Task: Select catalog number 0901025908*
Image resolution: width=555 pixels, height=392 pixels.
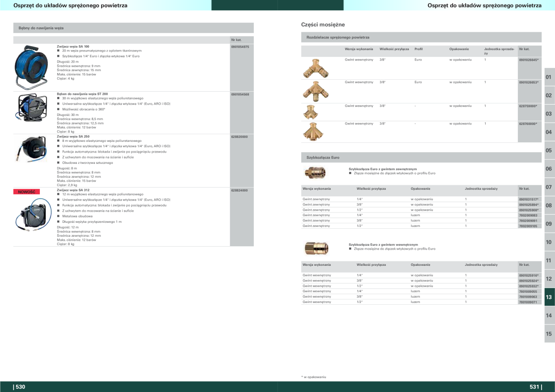Action: 529,210
